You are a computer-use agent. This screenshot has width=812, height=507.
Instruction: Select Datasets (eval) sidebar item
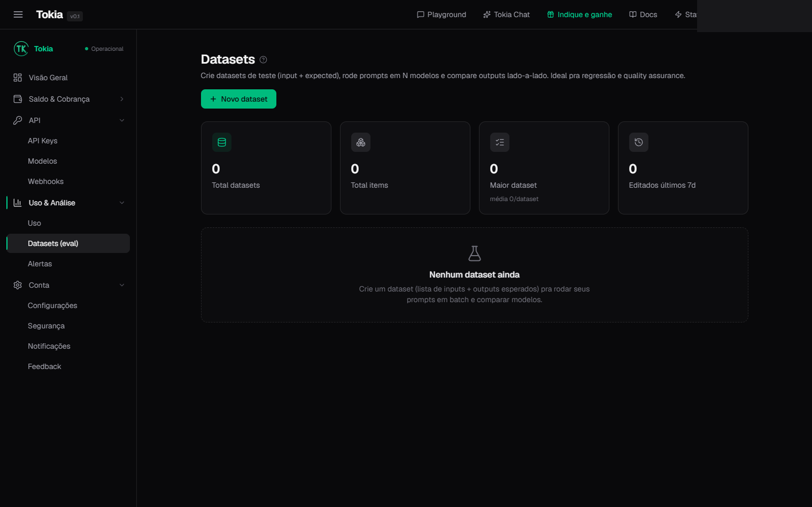point(68,243)
